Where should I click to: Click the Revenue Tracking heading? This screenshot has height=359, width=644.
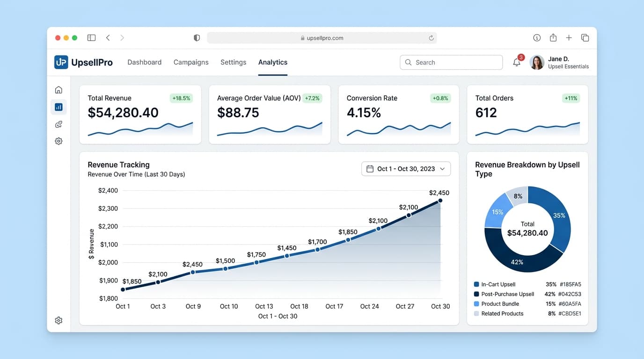click(119, 165)
